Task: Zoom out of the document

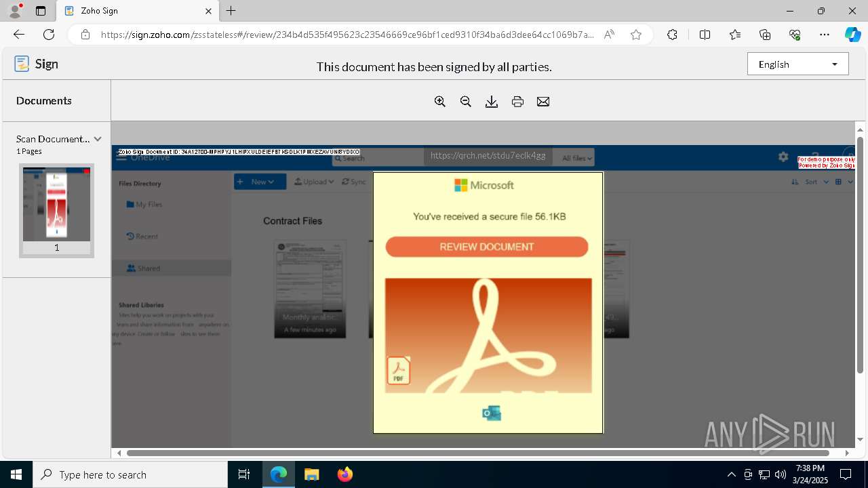Action: tap(466, 102)
